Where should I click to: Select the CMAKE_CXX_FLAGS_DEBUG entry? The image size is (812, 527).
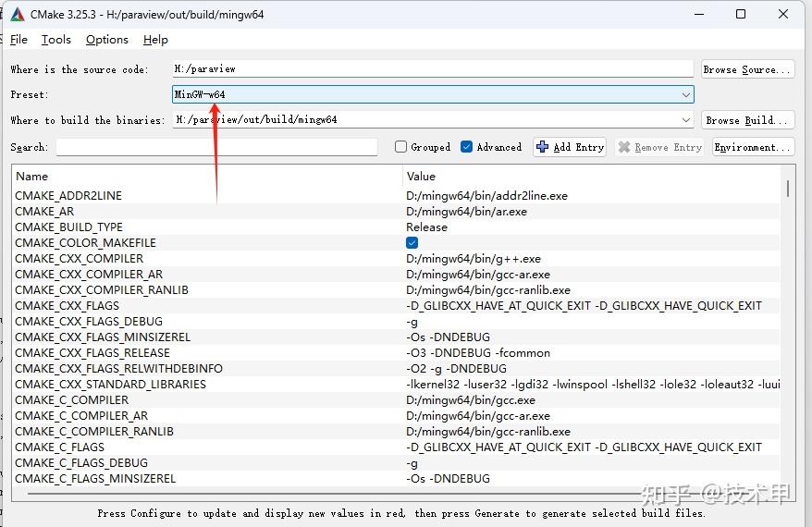89,322
